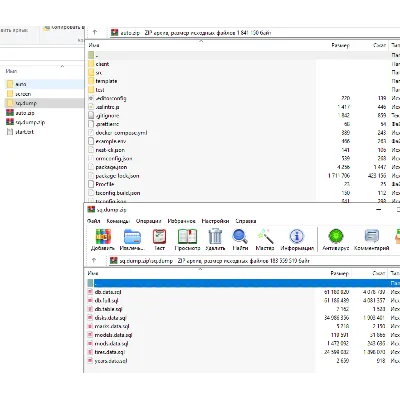Viewport: 400px width, 400px height.
Task: Select the '..' parent row in auto.zip window
Action: (243, 55)
